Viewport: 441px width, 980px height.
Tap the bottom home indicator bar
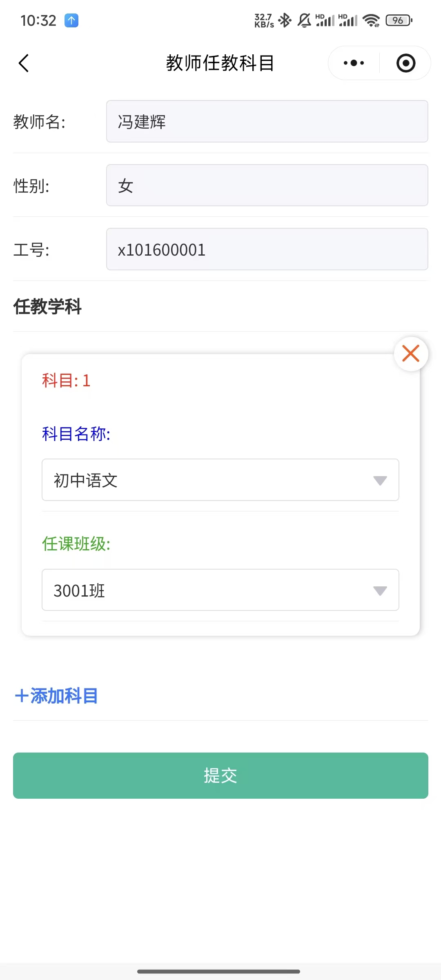pyautogui.click(x=219, y=971)
